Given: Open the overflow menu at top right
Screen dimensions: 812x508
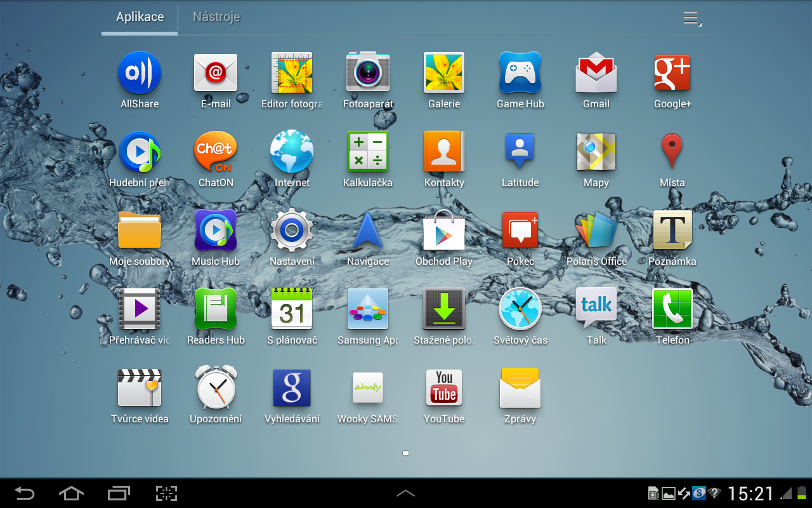Looking at the screenshot, I should [x=691, y=18].
